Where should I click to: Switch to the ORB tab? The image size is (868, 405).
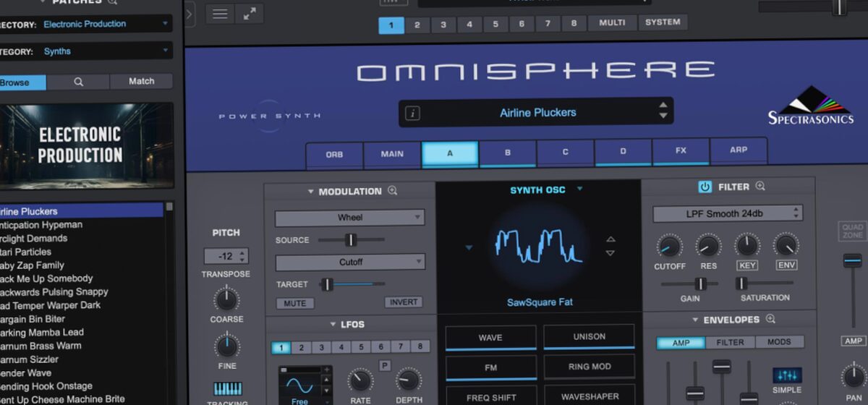coord(334,154)
